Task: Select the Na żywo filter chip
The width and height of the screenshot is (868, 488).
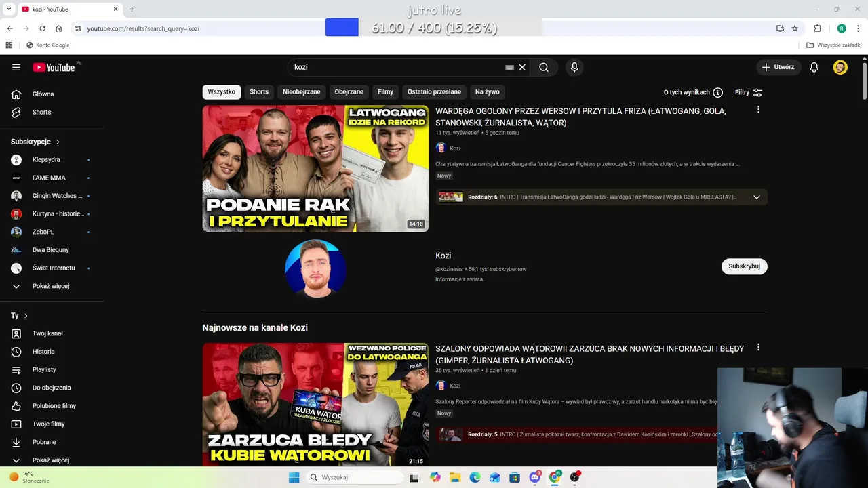Action: click(x=488, y=92)
